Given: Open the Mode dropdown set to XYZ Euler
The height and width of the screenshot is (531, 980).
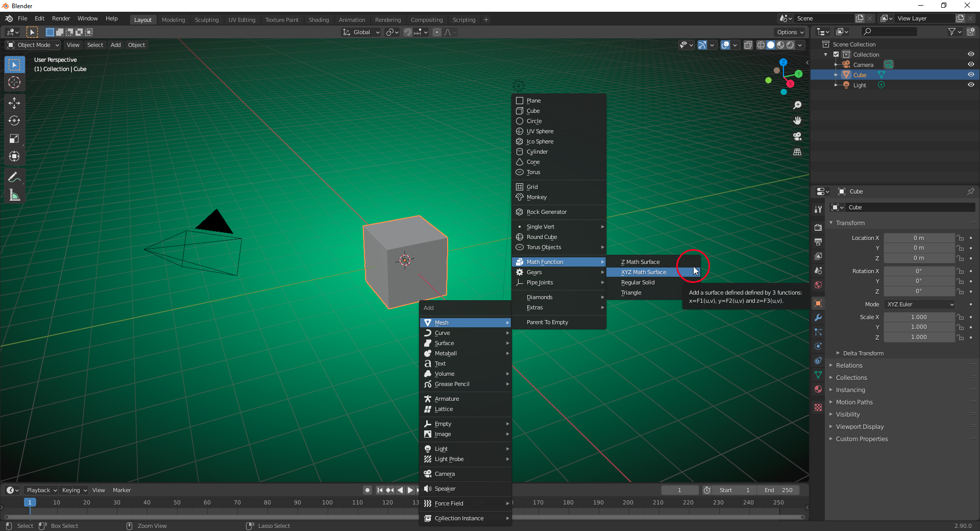Looking at the screenshot, I should 919,304.
